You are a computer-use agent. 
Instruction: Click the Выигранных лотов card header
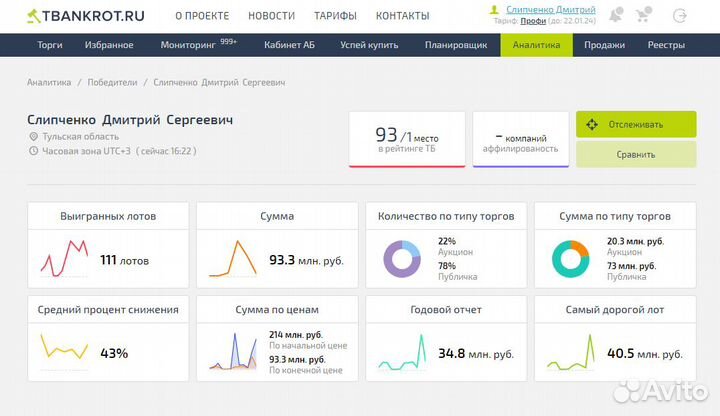(x=108, y=216)
